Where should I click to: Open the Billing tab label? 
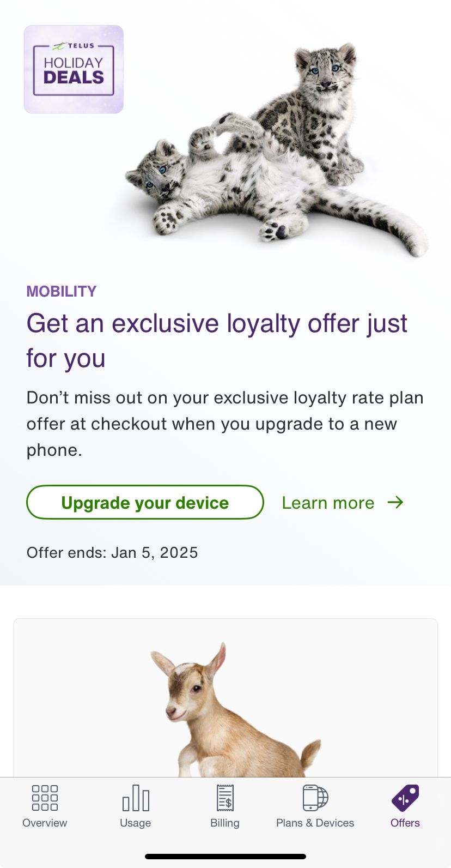point(225,823)
